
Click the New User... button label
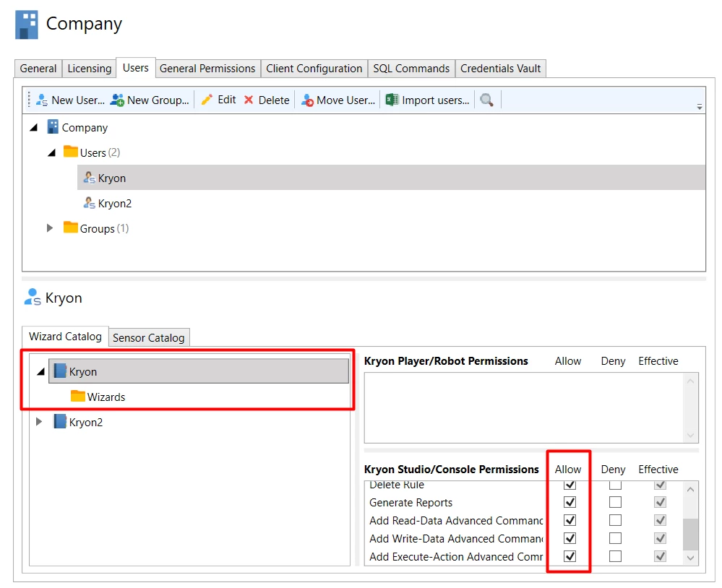(x=78, y=100)
